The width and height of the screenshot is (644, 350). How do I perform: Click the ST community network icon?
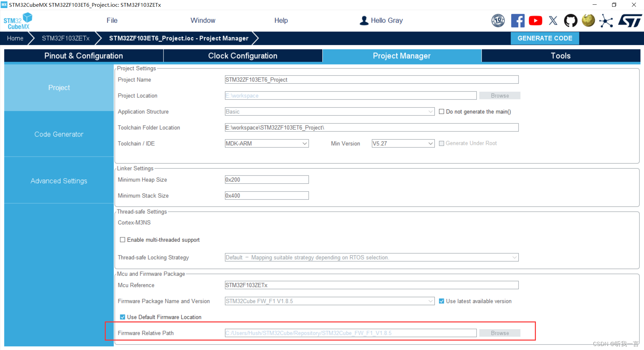[606, 21]
